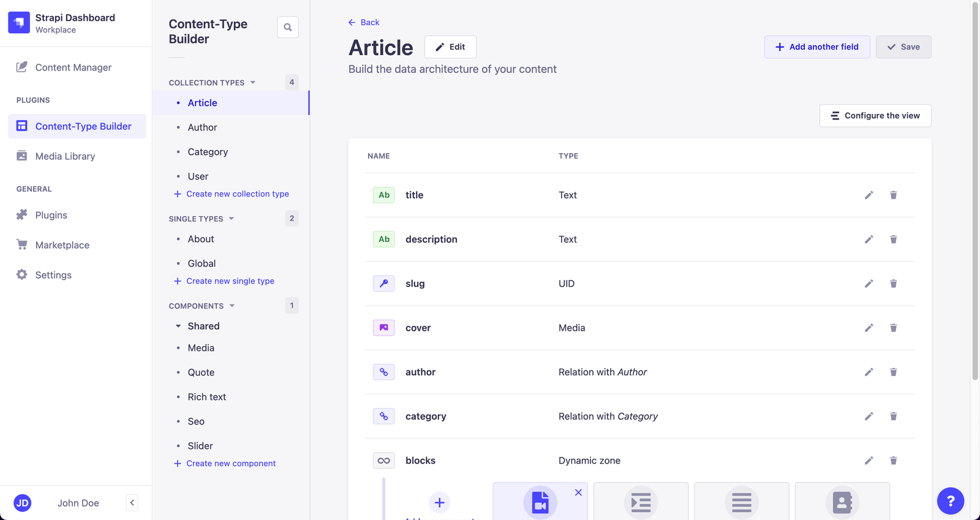
Task: Delete the blocks dynamic zone
Action: tap(894, 461)
